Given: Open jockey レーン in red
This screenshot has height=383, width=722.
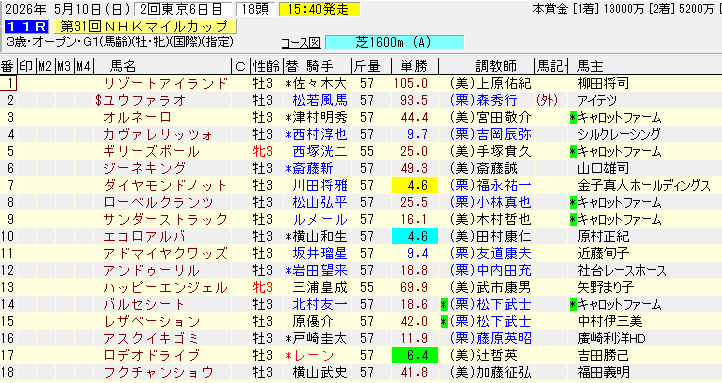Looking at the screenshot, I should (x=313, y=356).
